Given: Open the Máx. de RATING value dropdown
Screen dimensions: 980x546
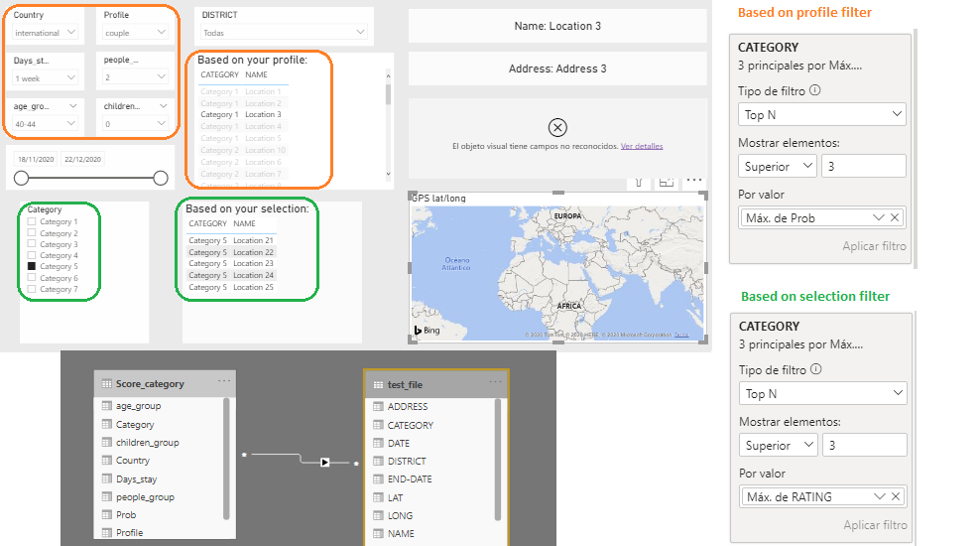Looking at the screenshot, I should click(x=880, y=496).
